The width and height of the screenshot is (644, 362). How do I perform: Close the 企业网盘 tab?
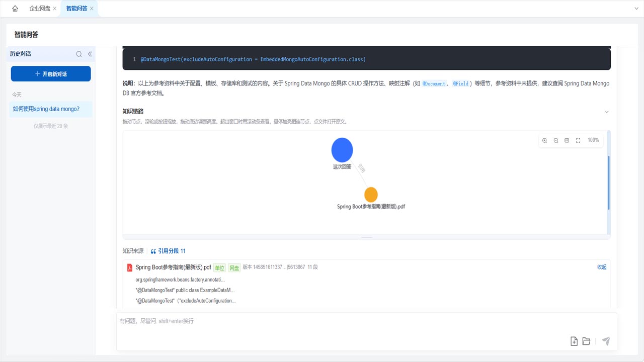point(54,9)
